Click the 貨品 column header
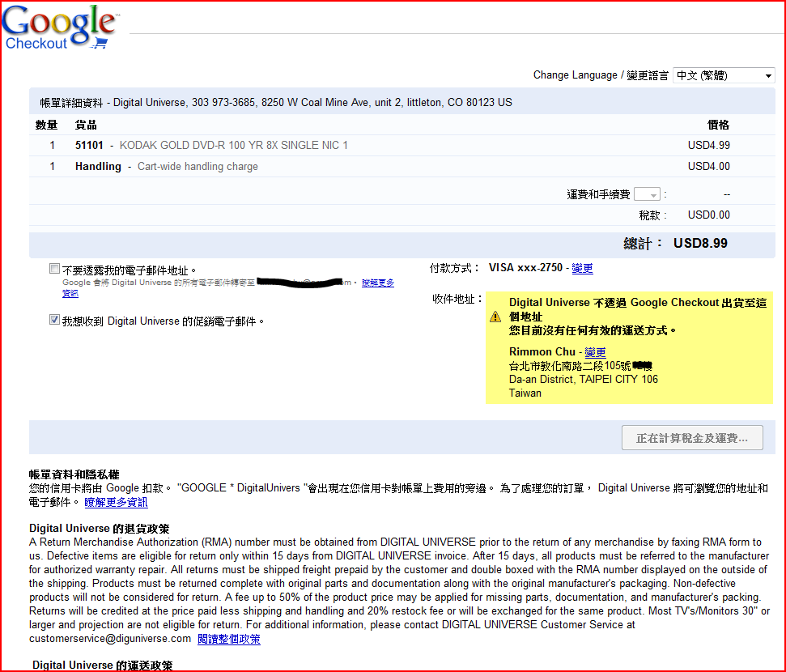The height and width of the screenshot is (672, 786). point(86,125)
